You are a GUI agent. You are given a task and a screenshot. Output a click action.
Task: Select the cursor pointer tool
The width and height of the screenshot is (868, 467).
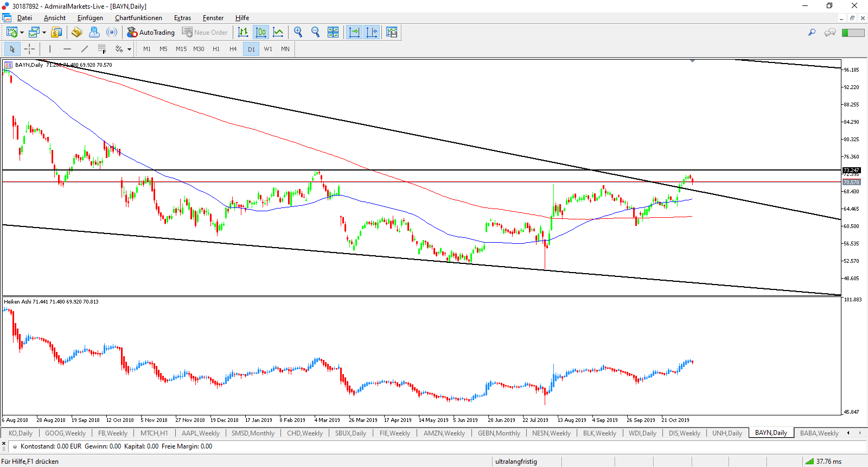[12, 49]
